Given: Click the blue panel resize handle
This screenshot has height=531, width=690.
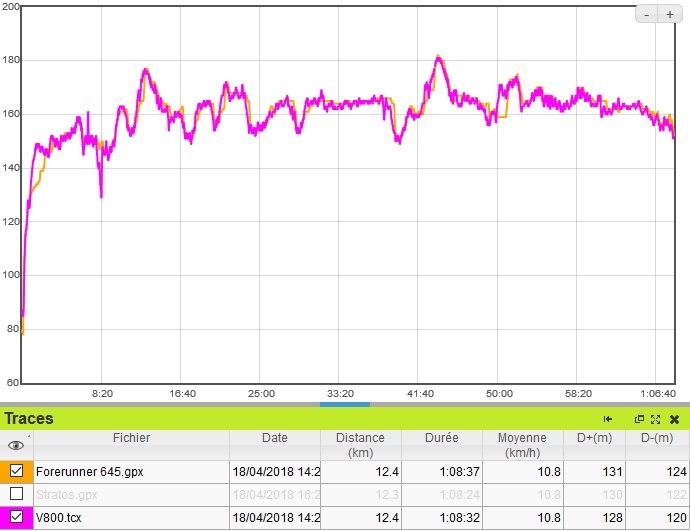Looking at the screenshot, I should [345, 404].
